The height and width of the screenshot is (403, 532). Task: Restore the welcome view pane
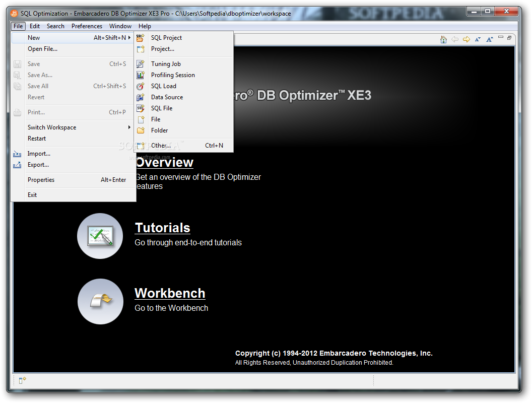pyautogui.click(x=509, y=38)
